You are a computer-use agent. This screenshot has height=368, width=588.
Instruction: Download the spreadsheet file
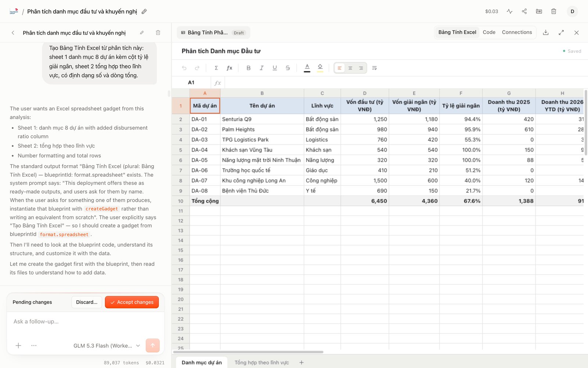(x=546, y=32)
